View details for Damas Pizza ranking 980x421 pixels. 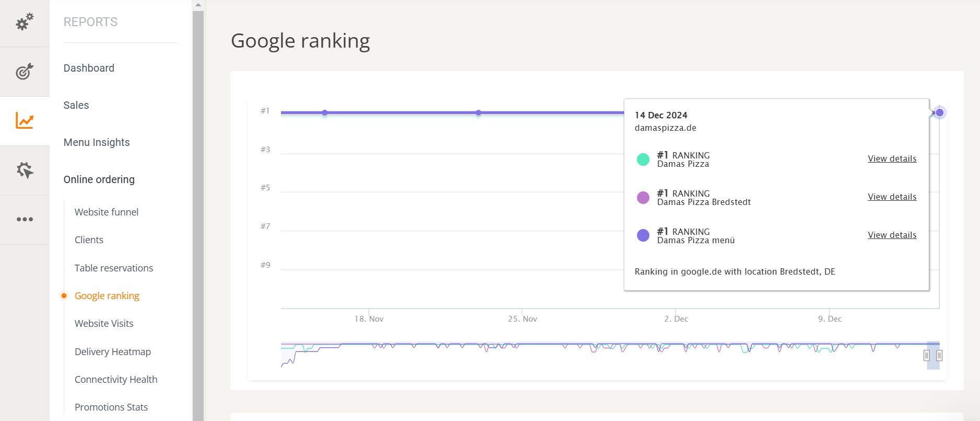[x=892, y=158]
